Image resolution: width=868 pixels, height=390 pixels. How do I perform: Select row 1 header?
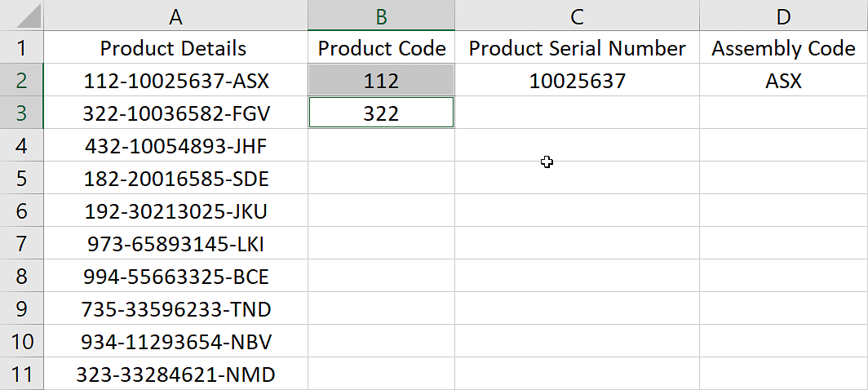21,47
